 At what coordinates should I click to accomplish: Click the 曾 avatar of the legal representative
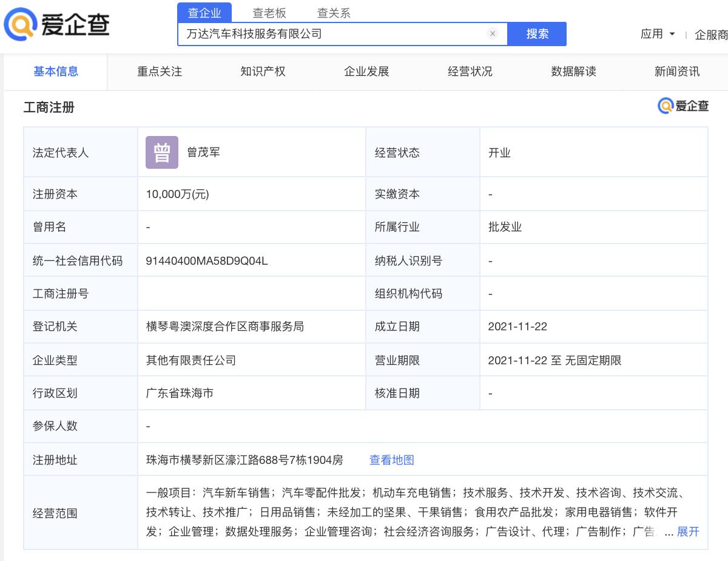click(162, 152)
